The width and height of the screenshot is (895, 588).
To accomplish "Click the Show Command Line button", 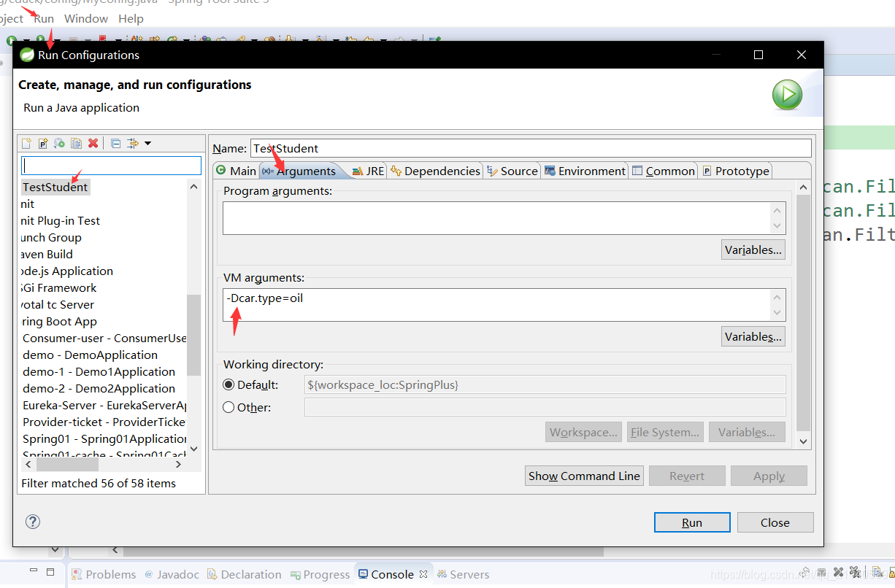I will [584, 476].
